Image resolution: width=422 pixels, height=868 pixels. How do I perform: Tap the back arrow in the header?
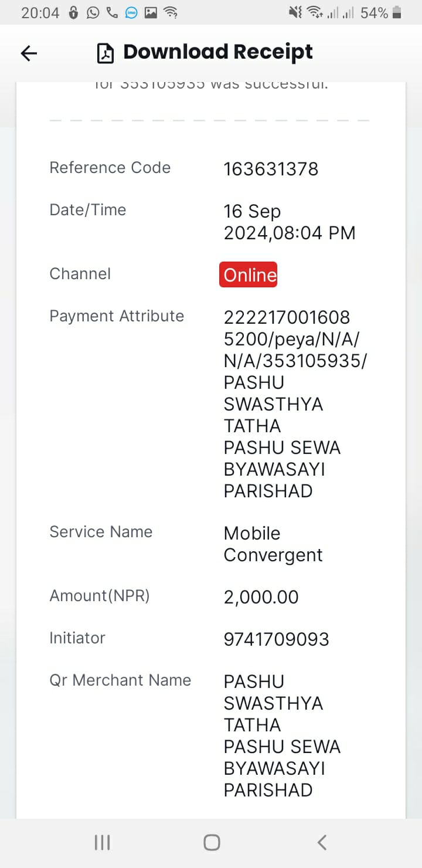tap(29, 53)
